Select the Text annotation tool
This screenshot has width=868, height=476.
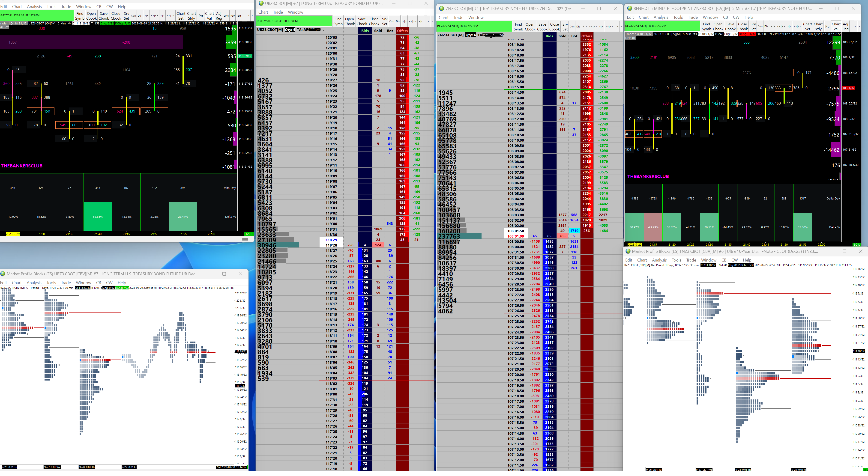(x=239, y=16)
